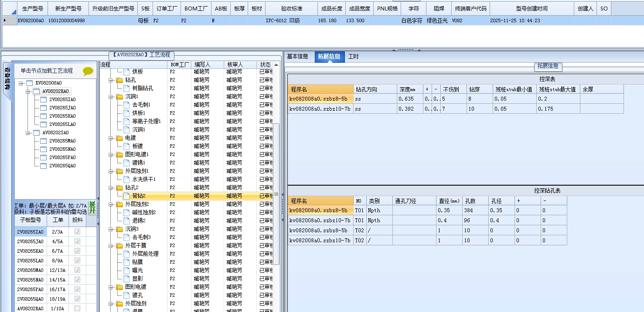Screen dimensions: 644x312
Task: Enable 投料 checkbox for AV08202RA0 row
Action: pyautogui.click(x=77, y=309)
